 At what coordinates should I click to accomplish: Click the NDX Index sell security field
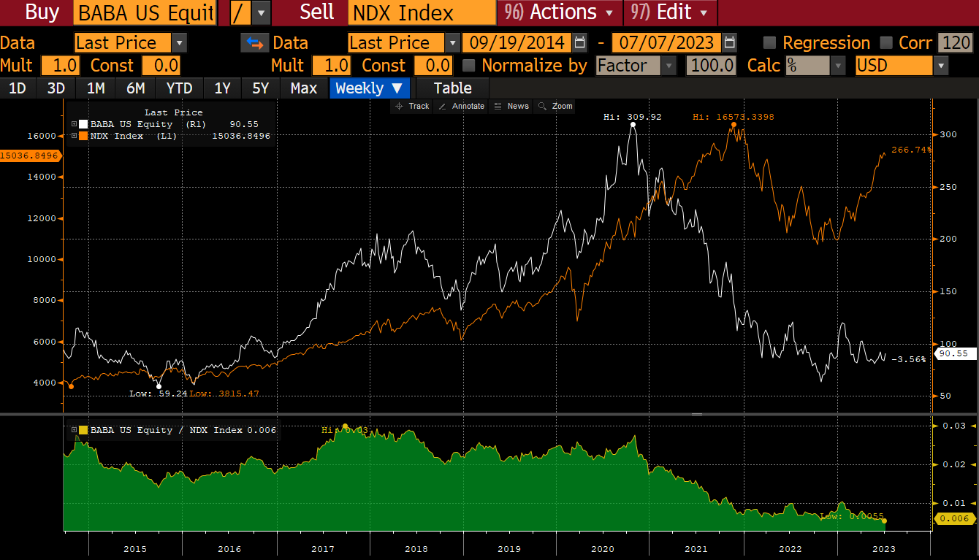pos(422,12)
